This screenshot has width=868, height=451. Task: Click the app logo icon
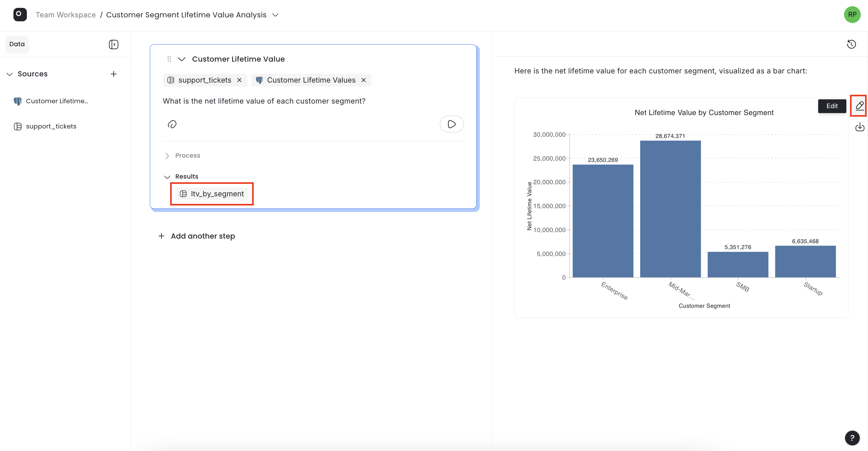tap(20, 14)
